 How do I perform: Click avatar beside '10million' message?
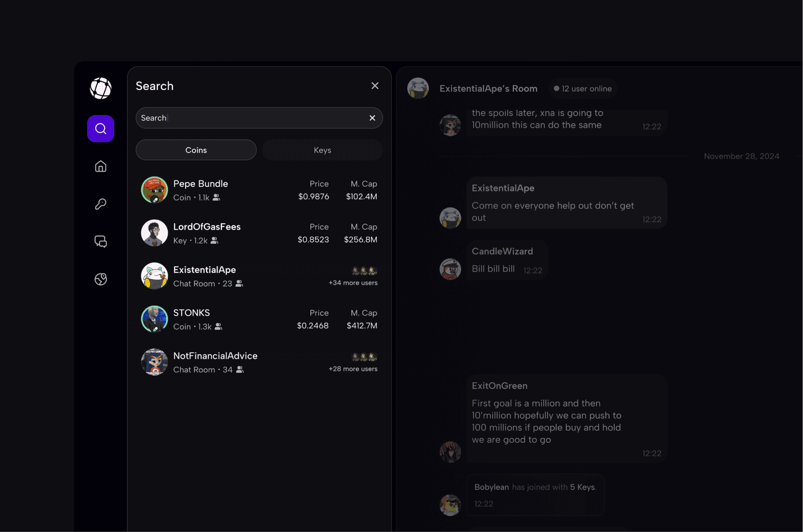(450, 125)
